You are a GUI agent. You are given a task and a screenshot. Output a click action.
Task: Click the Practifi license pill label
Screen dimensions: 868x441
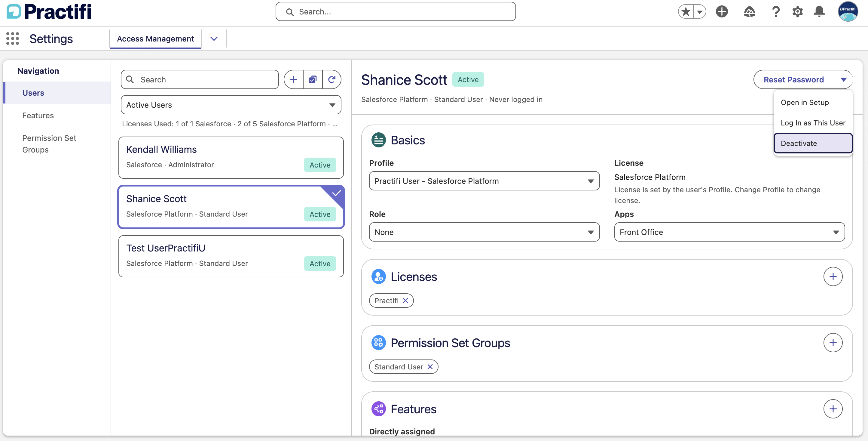tap(387, 301)
